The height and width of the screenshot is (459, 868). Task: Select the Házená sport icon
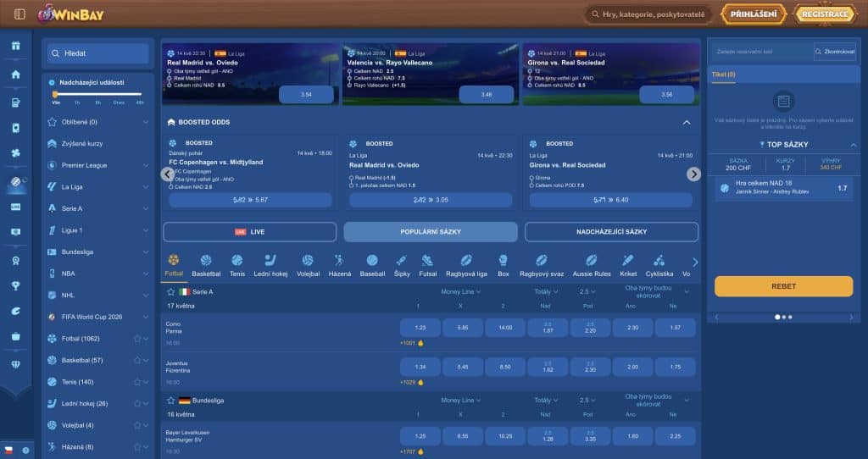click(339, 265)
